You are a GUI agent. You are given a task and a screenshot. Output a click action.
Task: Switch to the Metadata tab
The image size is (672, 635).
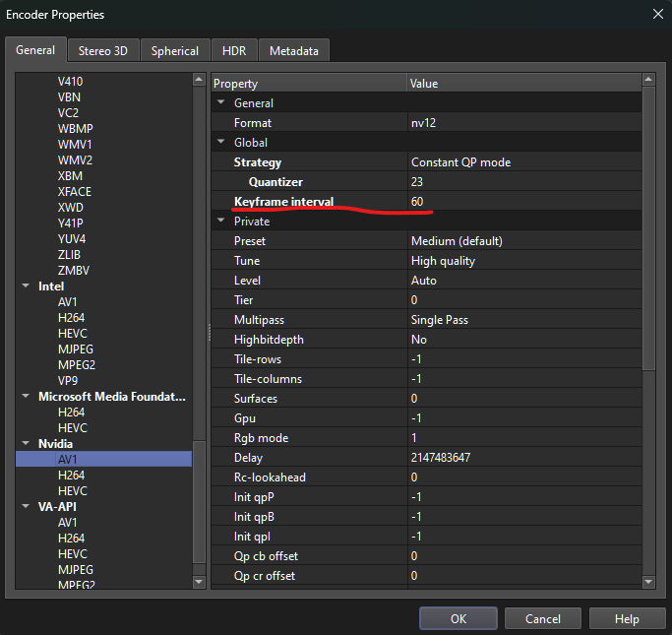point(293,50)
